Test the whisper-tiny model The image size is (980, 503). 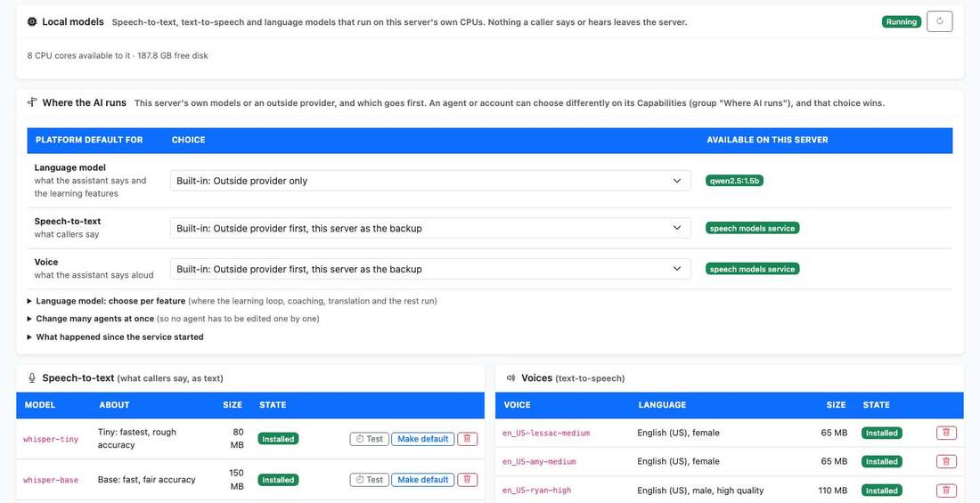point(370,439)
